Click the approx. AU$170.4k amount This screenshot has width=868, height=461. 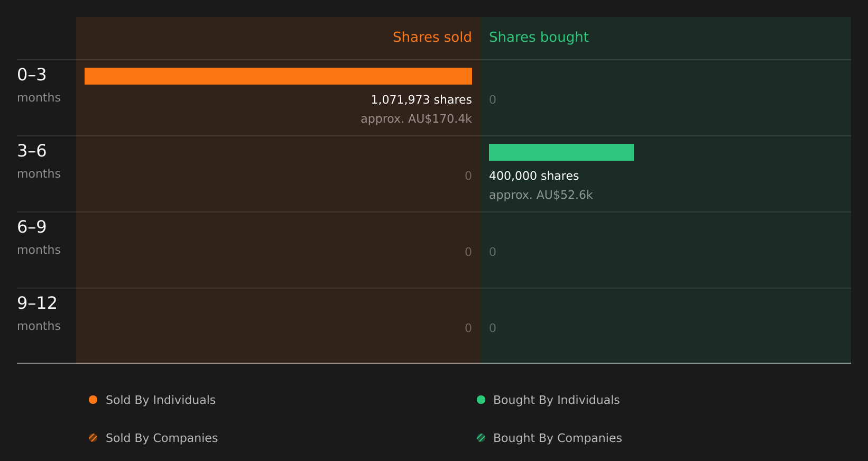(x=416, y=118)
